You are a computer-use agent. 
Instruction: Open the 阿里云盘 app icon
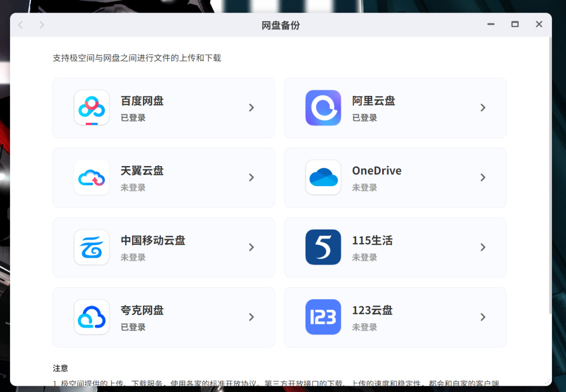click(323, 107)
